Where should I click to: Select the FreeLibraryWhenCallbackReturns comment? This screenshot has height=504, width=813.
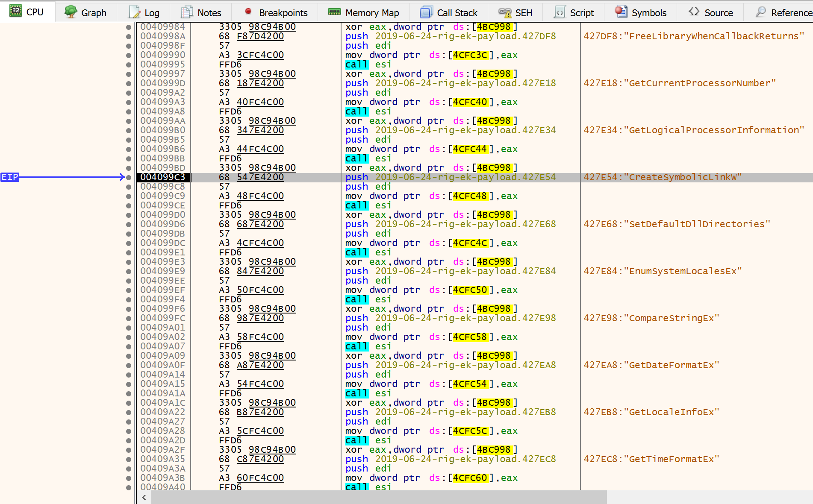(694, 36)
